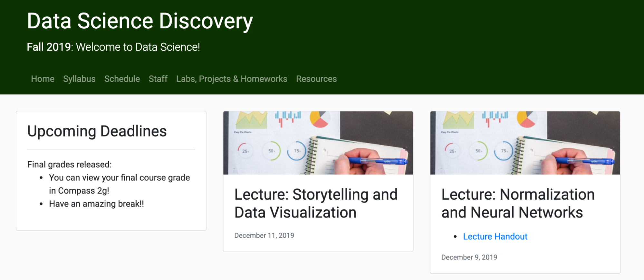The image size is (644, 280).
Task: Click the "Final grades released:" text
Action: pyautogui.click(x=69, y=165)
